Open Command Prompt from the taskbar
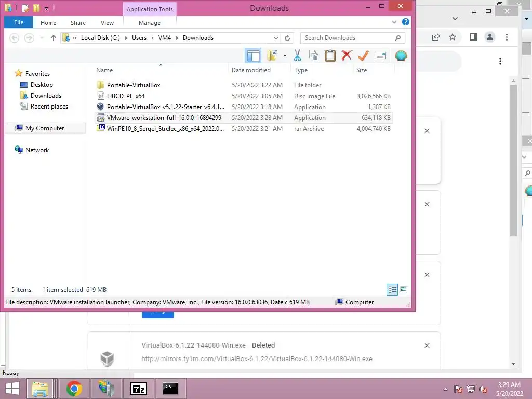 (x=170, y=389)
